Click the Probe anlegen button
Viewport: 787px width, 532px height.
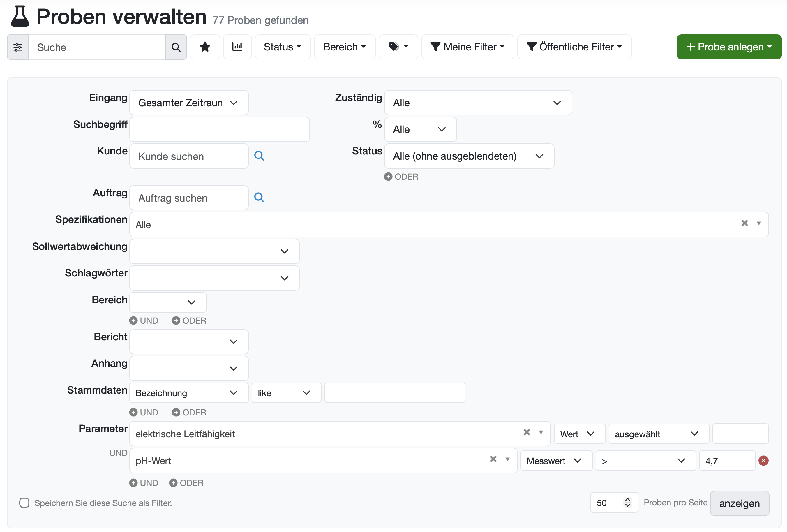pyautogui.click(x=728, y=47)
